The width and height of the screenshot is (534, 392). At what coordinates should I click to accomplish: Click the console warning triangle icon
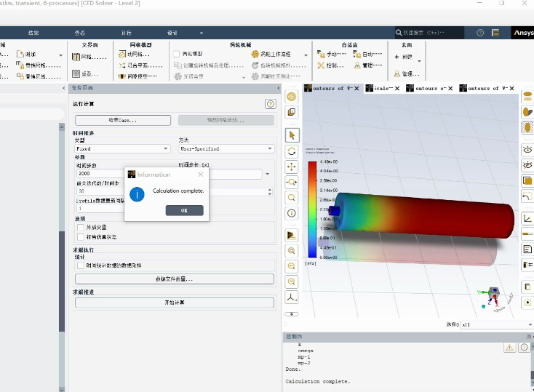click(509, 348)
